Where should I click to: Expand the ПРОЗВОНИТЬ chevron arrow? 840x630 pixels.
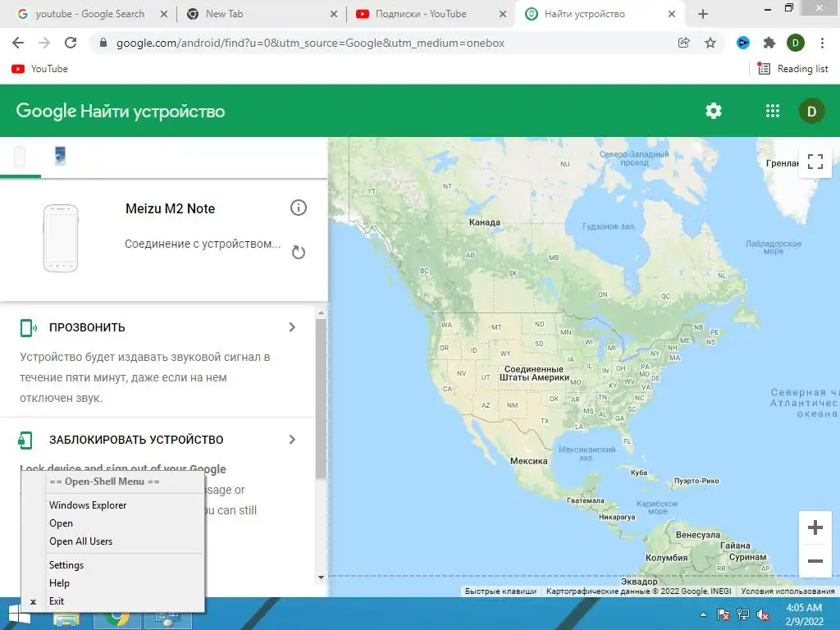click(292, 326)
